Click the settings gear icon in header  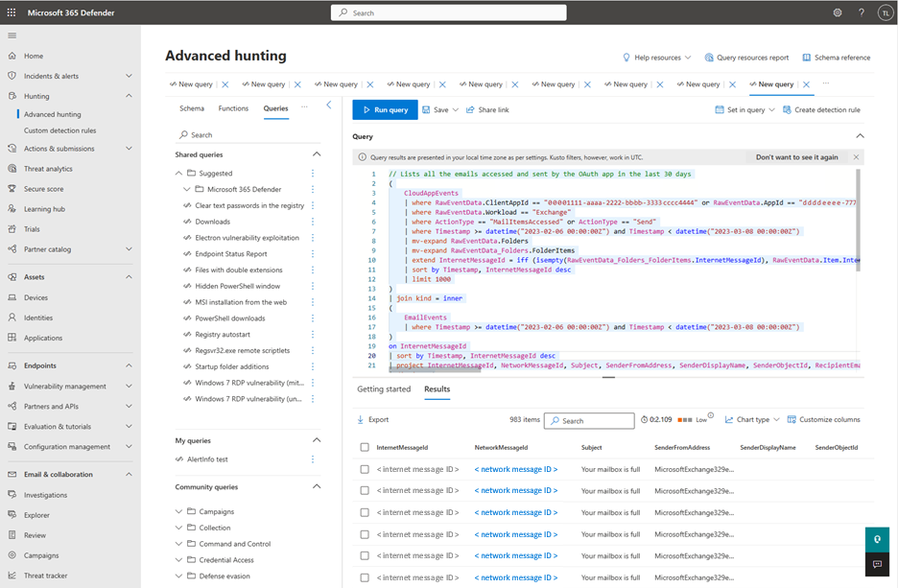[838, 12]
